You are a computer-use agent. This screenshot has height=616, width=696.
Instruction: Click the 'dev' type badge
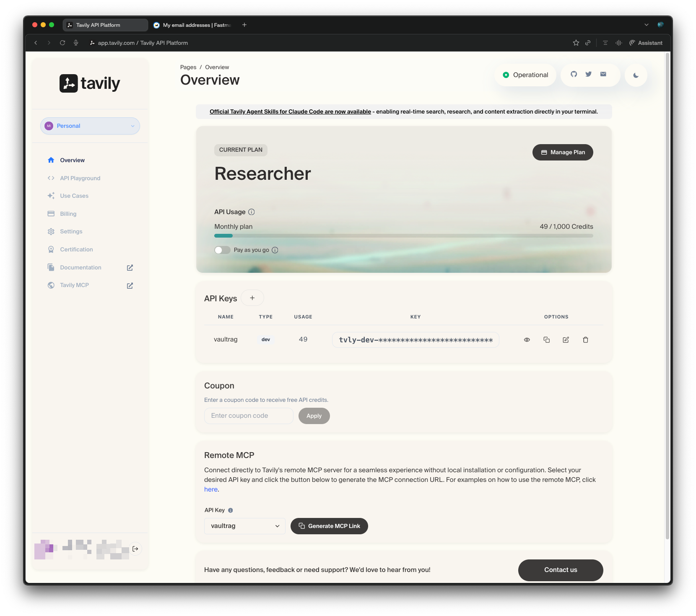(266, 340)
